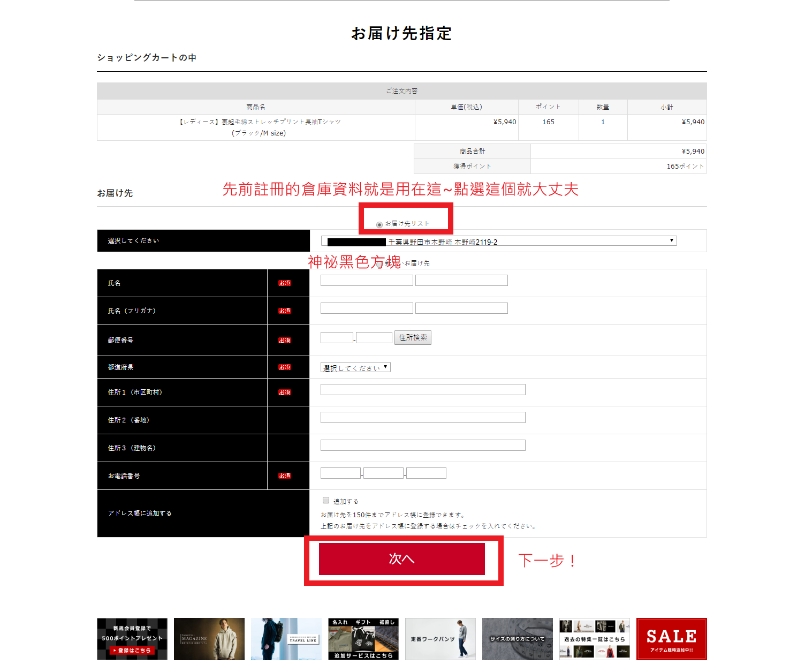This screenshot has height=672, width=805.
Task: Open the TRAVEL LINE banner
Action: click(x=286, y=639)
